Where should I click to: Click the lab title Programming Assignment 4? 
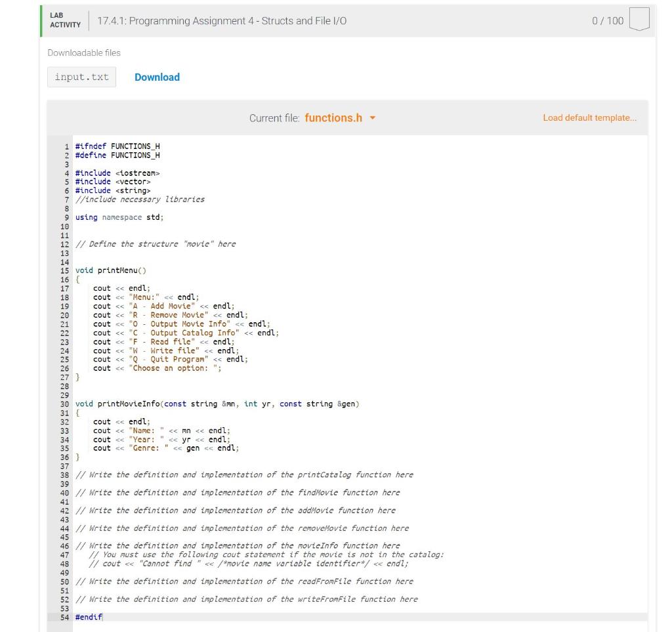(222, 20)
